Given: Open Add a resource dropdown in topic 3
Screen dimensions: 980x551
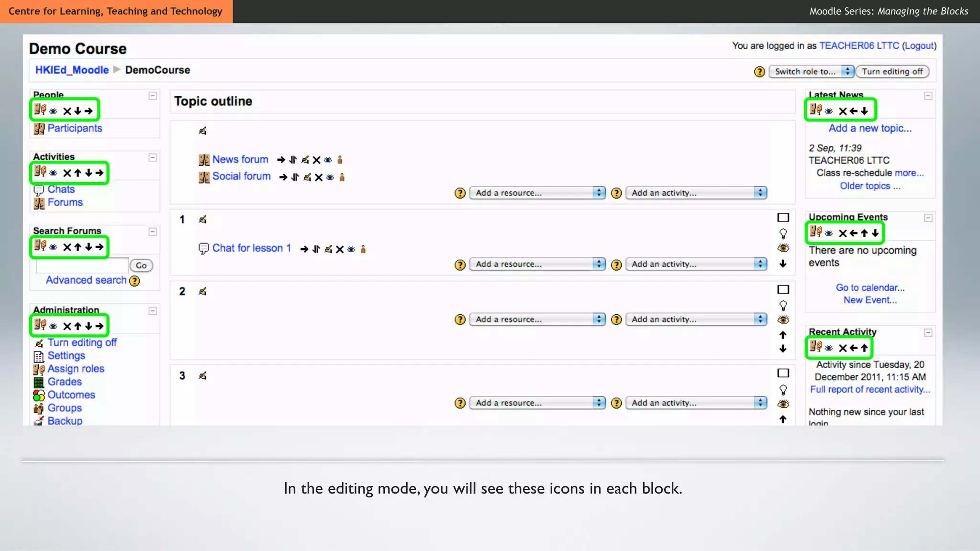Looking at the screenshot, I should (537, 403).
